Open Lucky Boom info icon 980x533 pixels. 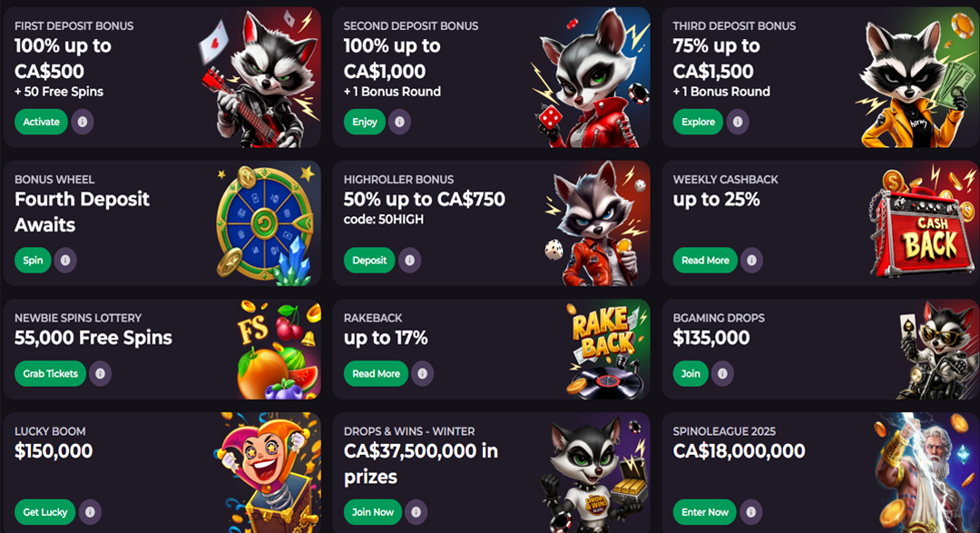click(90, 512)
